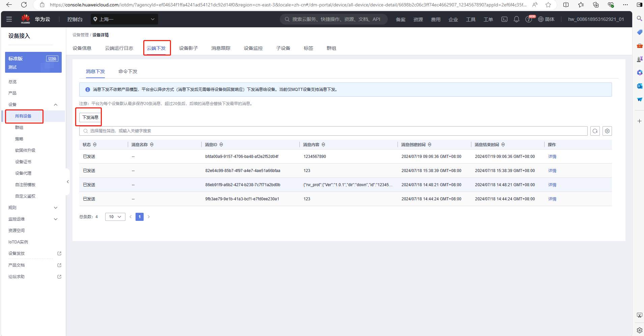Open the 上海一 region dropdown
Image resolution: width=644 pixels, height=336 pixels.
124,19
